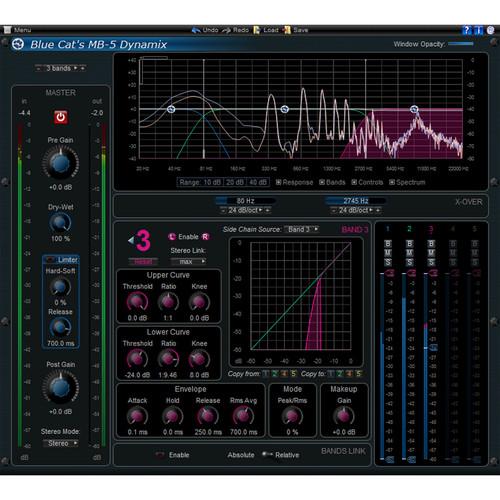Image resolution: width=500 pixels, height=500 pixels.
Task: Open the Stereo Link max dropdown
Action: point(188,262)
